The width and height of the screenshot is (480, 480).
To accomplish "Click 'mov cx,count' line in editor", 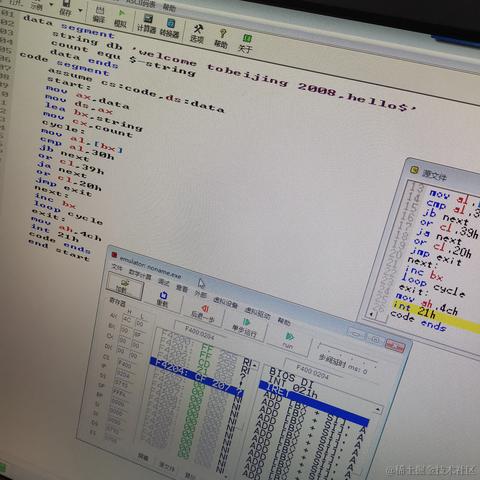I will 88,124.
